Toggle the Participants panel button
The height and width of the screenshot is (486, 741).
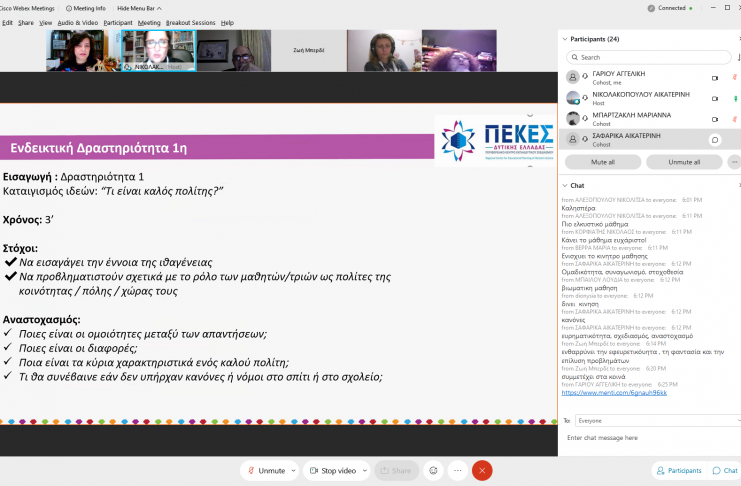click(679, 470)
